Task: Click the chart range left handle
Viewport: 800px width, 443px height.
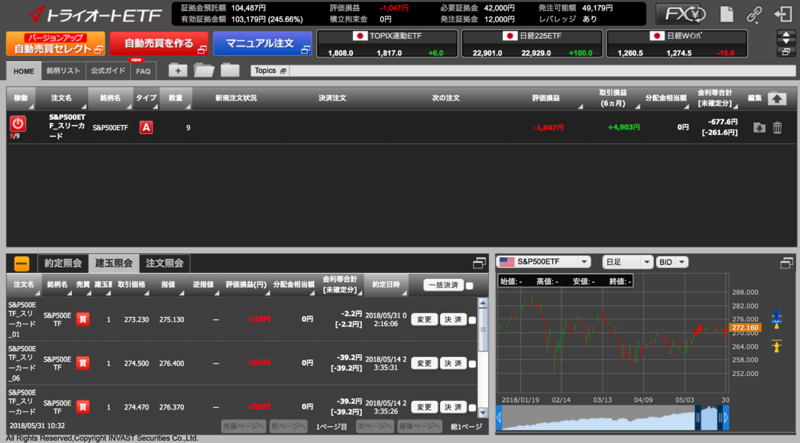Action: tap(697, 417)
